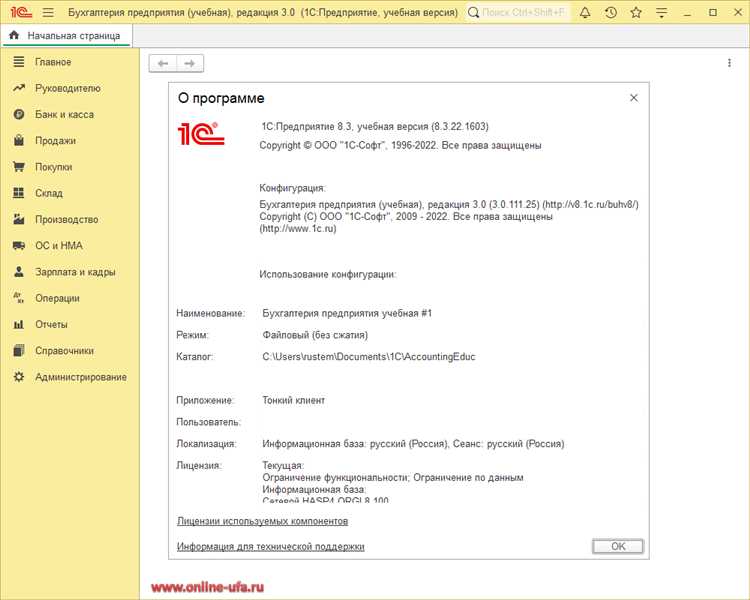Click the 1C logo in the dialog

(201, 133)
